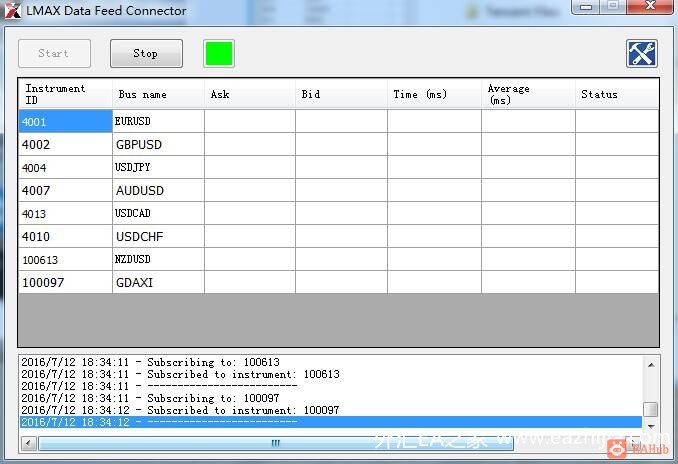The image size is (678, 464).
Task: Open the settings tools icon
Action: [x=642, y=54]
